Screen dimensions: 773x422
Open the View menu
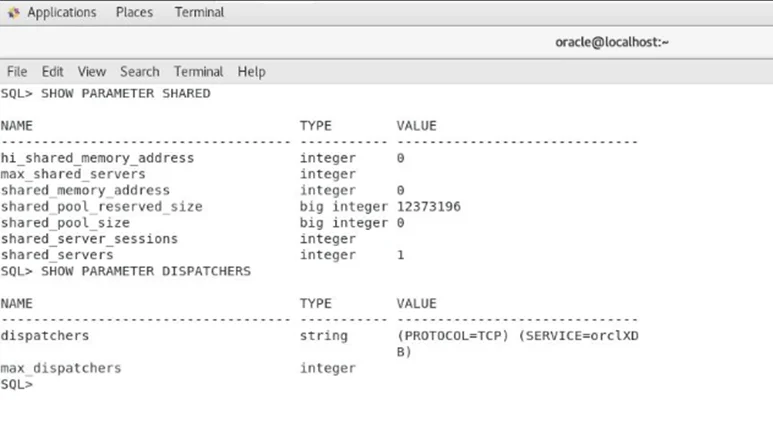pyautogui.click(x=92, y=72)
